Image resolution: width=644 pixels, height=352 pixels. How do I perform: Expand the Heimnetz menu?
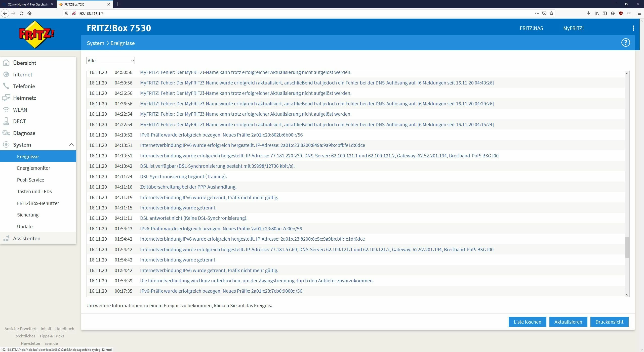pos(24,98)
